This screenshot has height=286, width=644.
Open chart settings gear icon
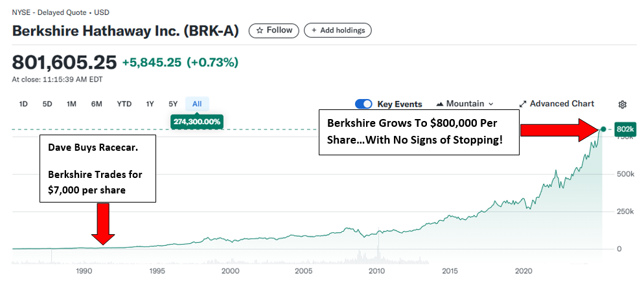(x=622, y=104)
